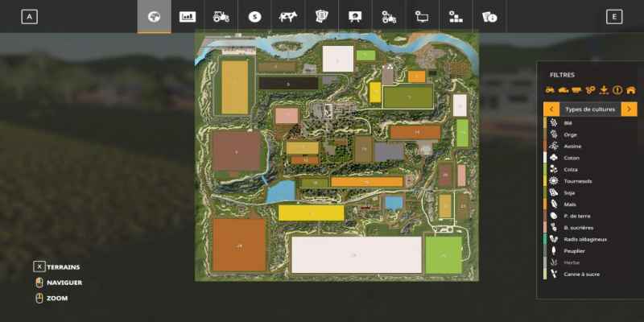Toggle the Maïs crop filter
644x322 pixels.
(590, 204)
